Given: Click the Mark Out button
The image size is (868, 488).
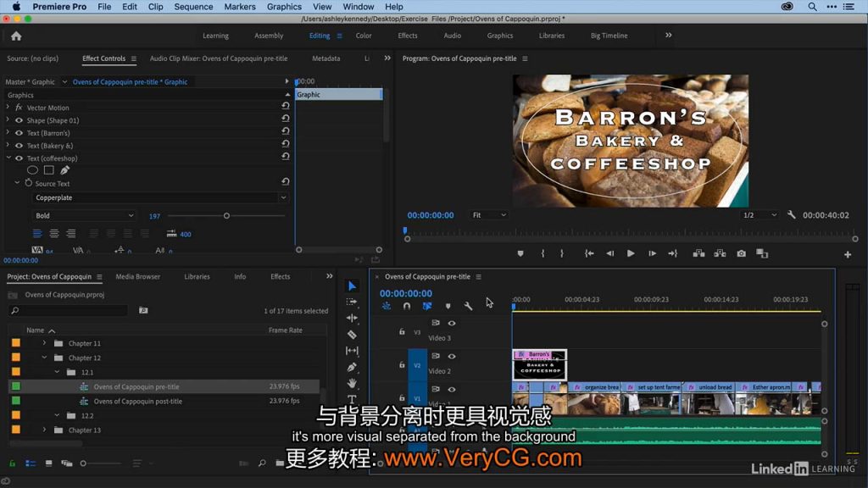Looking at the screenshot, I should click(562, 253).
